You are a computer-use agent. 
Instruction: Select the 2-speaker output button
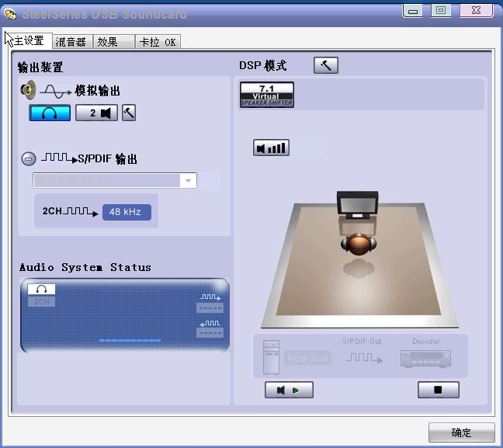click(x=96, y=113)
